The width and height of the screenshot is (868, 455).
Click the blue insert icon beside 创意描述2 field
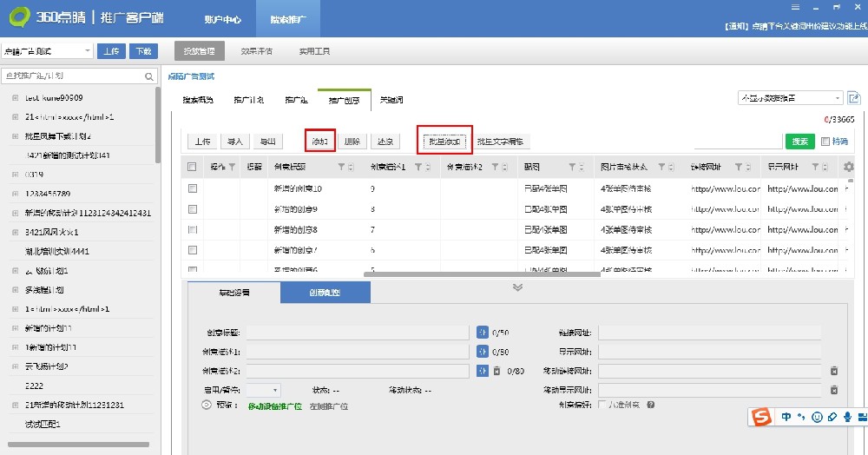pyautogui.click(x=482, y=371)
